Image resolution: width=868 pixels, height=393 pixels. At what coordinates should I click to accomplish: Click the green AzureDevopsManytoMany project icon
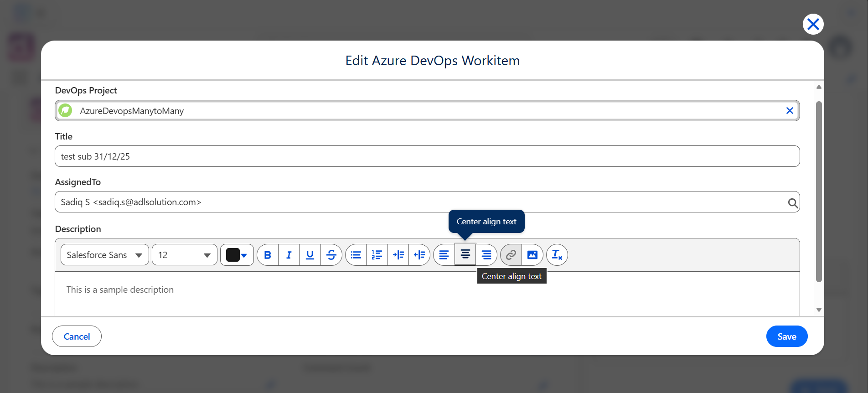pyautogui.click(x=66, y=110)
